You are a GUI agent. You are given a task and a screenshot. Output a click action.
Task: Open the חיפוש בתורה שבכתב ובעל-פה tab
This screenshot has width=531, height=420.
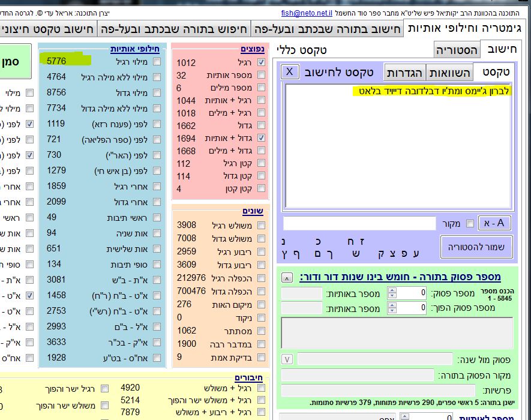pyautogui.click(x=328, y=28)
